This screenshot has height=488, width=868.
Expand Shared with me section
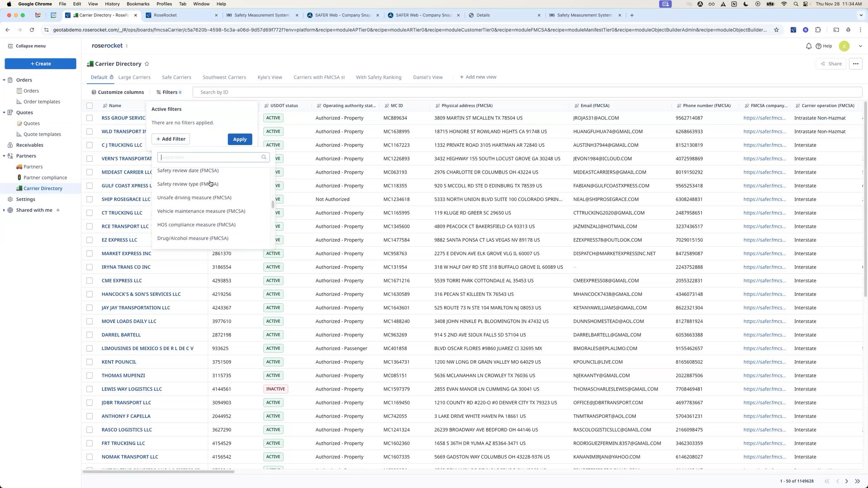(4, 210)
